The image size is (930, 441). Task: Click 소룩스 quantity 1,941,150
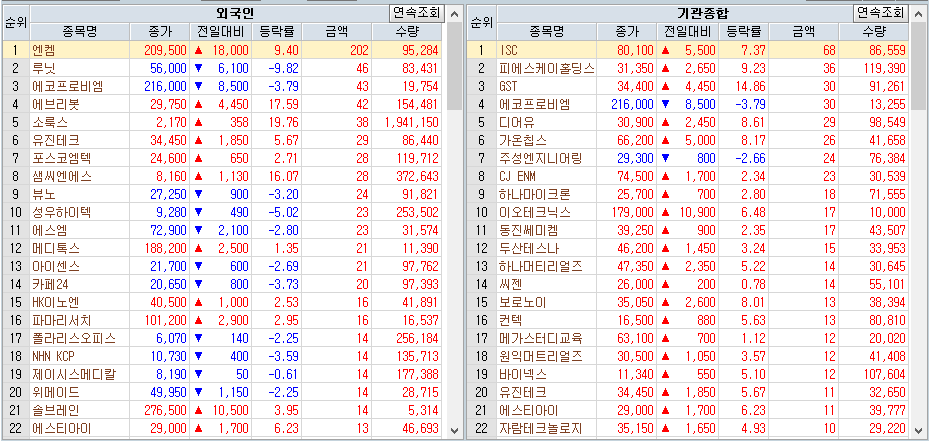[x=411, y=123]
